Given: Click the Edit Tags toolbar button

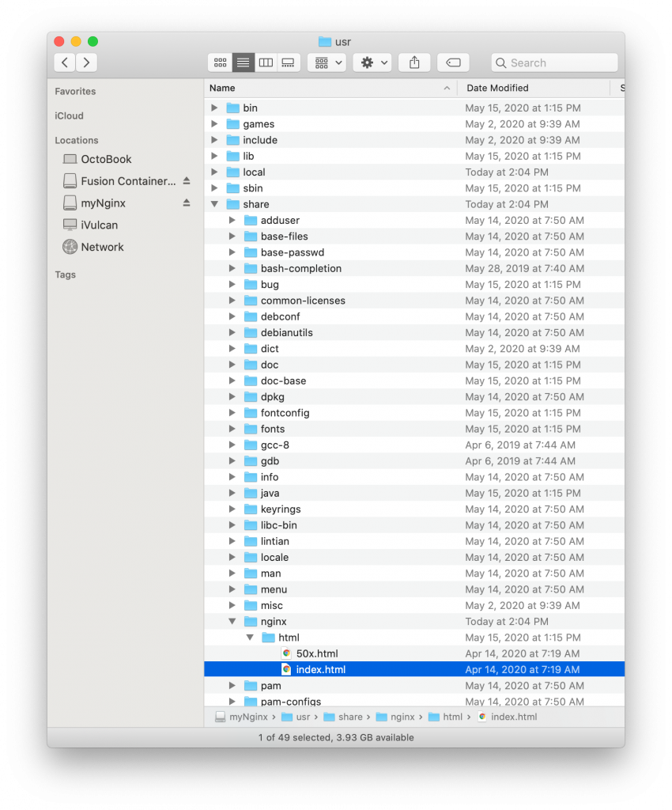Looking at the screenshot, I should 453,62.
